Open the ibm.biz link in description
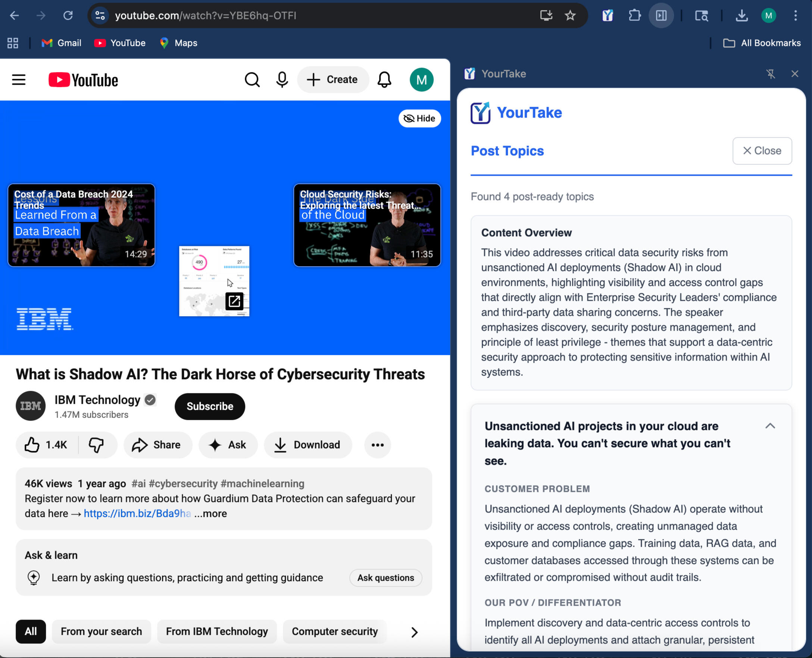 click(x=137, y=513)
